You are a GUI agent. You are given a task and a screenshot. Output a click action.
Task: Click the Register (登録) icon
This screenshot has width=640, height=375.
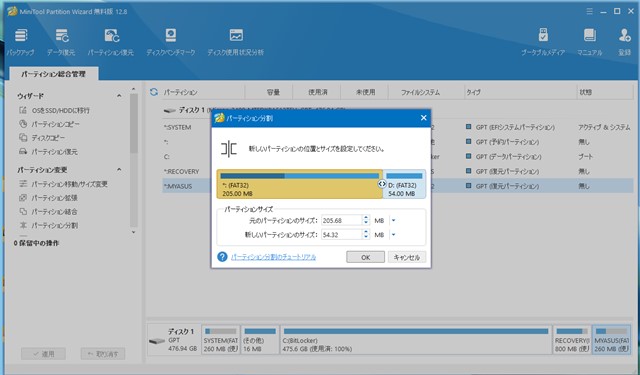(x=624, y=42)
